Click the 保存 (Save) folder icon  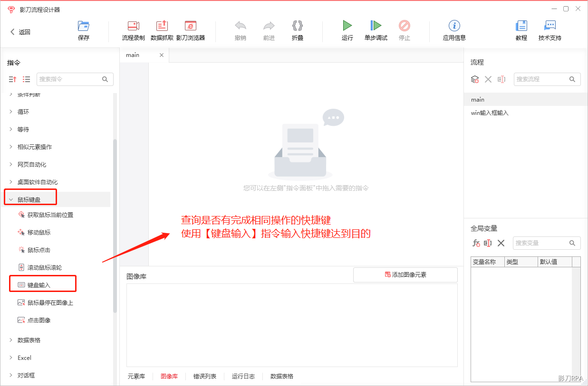[x=84, y=26]
